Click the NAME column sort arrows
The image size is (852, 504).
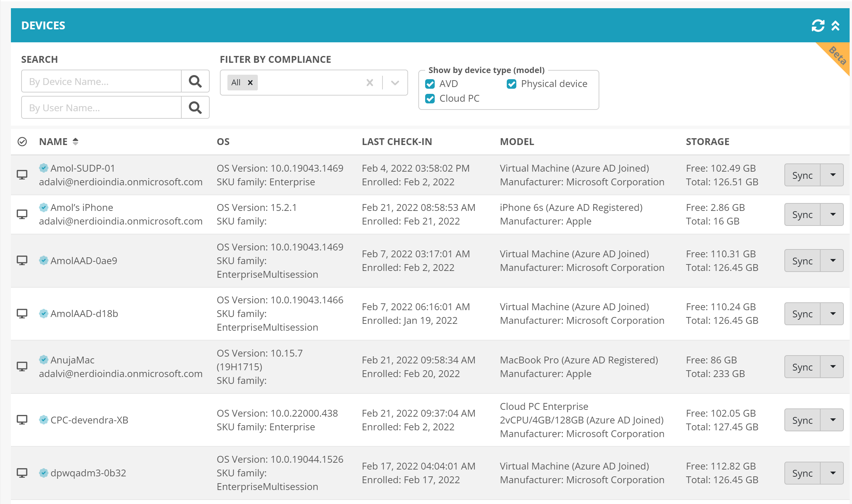pyautogui.click(x=75, y=142)
